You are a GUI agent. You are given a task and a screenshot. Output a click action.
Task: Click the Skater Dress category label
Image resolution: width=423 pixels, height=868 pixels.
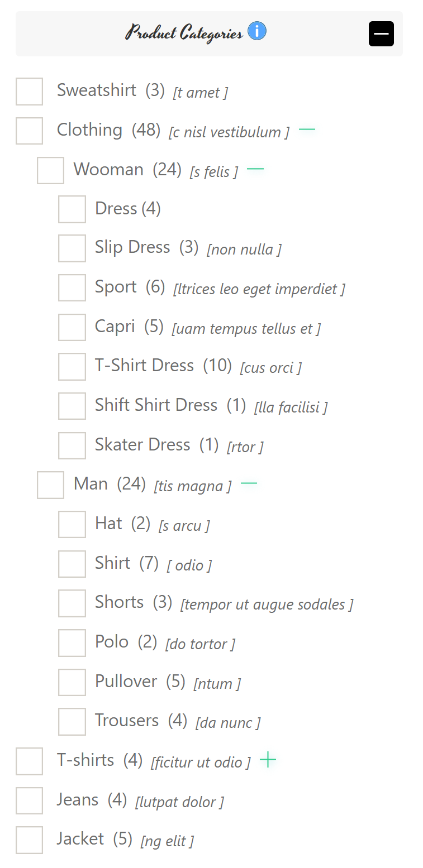point(142,445)
